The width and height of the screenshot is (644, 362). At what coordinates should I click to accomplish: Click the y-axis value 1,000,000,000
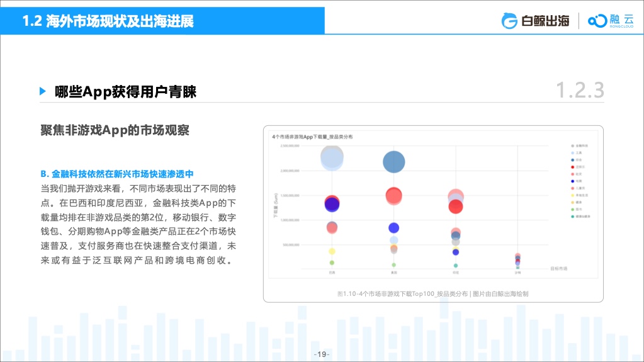[x=290, y=220]
